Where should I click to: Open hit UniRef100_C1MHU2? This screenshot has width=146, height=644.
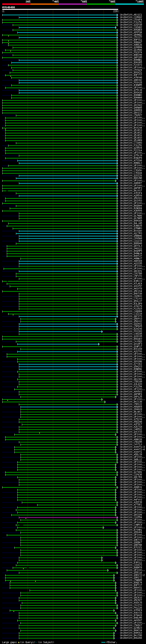pos(131,17)
